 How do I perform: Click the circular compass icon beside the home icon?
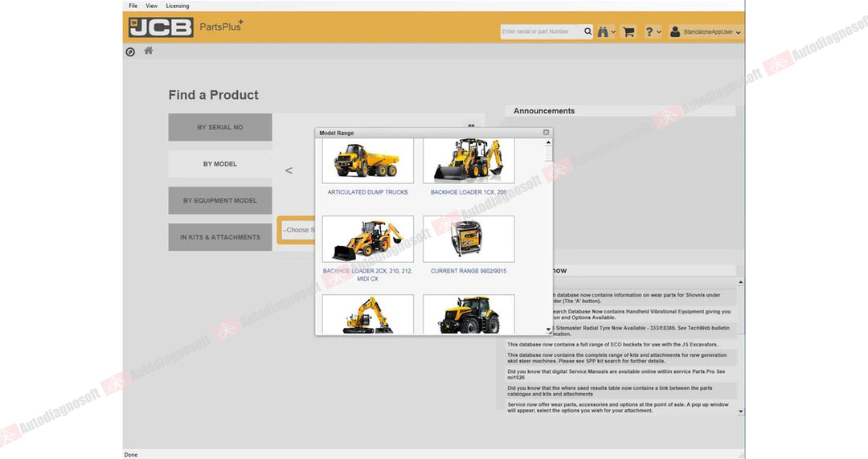tap(130, 52)
